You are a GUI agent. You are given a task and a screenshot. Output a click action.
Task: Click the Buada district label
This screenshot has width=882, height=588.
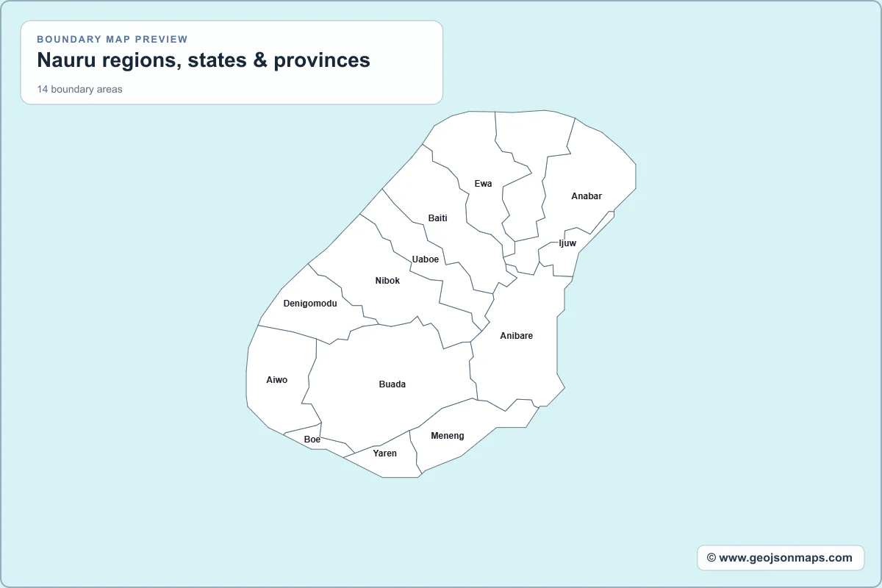(x=392, y=384)
